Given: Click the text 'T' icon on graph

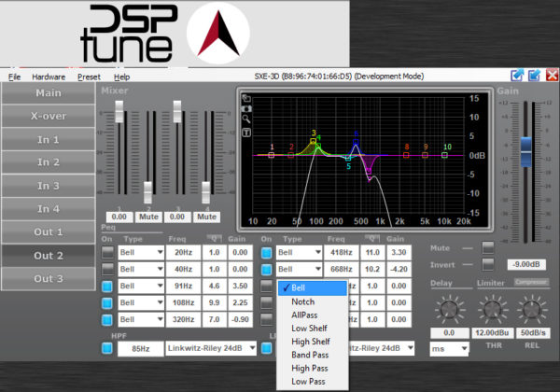Looking at the screenshot, I should pyautogui.click(x=246, y=133).
